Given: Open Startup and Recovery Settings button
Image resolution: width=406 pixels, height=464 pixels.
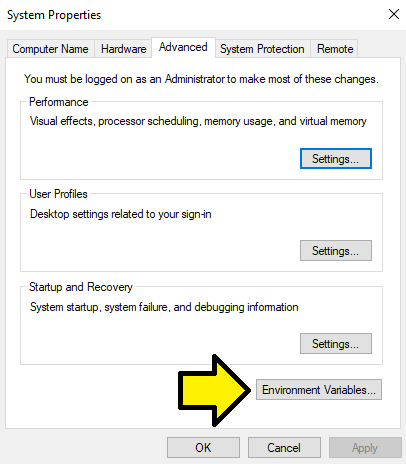Looking at the screenshot, I should (336, 344).
